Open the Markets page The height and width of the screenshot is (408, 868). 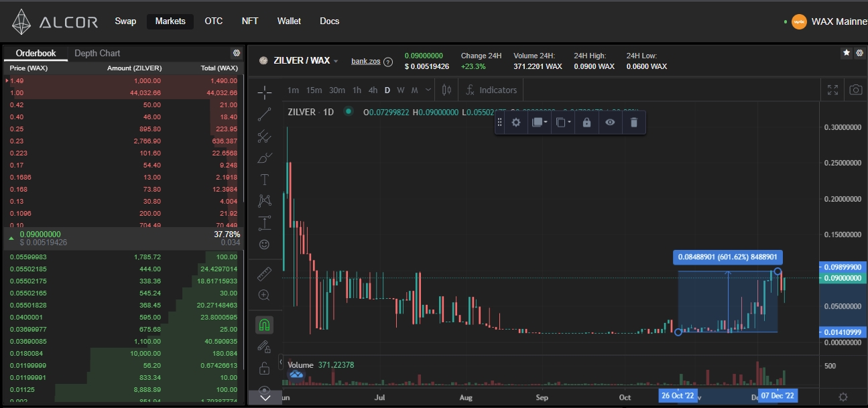(x=170, y=21)
